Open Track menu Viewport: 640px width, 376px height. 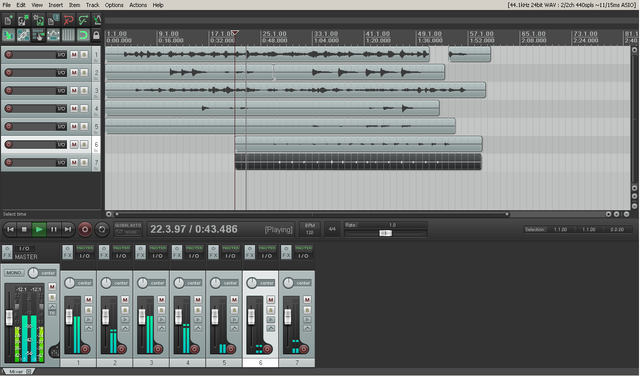click(93, 5)
